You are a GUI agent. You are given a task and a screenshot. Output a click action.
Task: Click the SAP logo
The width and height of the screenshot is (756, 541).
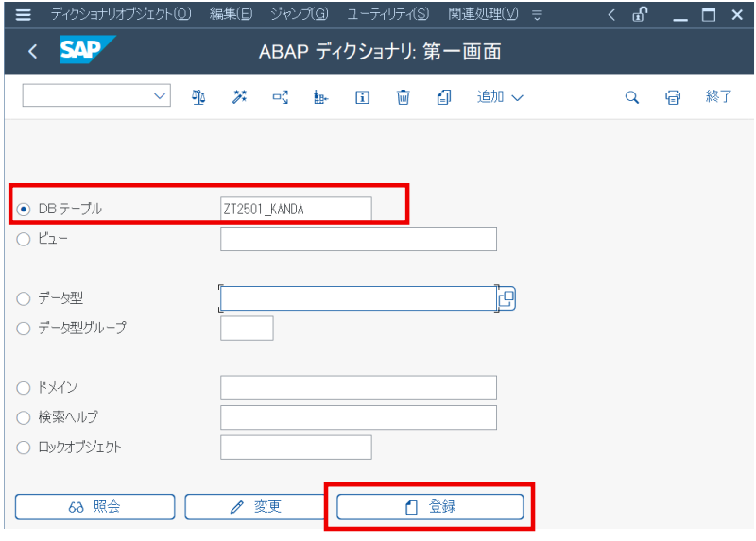click(x=87, y=50)
